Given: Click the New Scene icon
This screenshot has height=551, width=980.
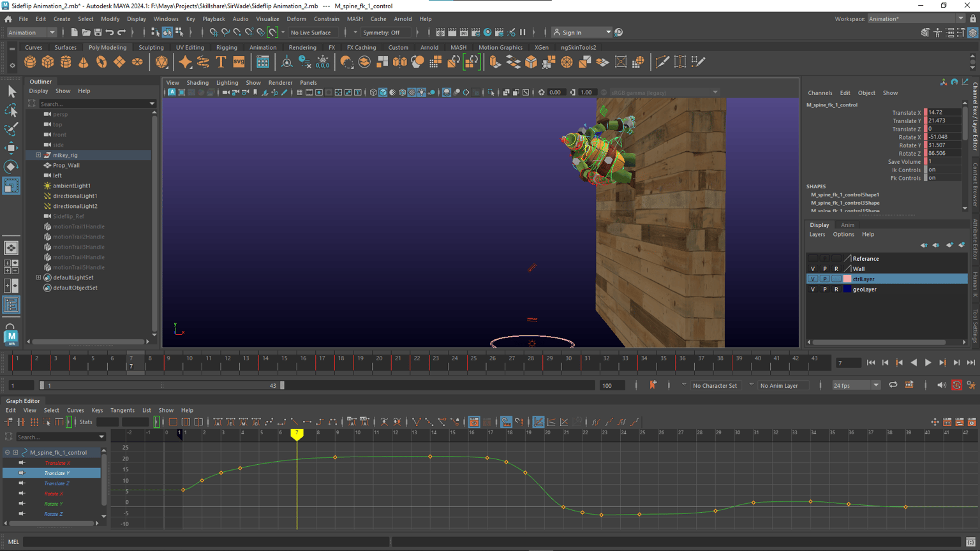Looking at the screenshot, I should point(74,33).
